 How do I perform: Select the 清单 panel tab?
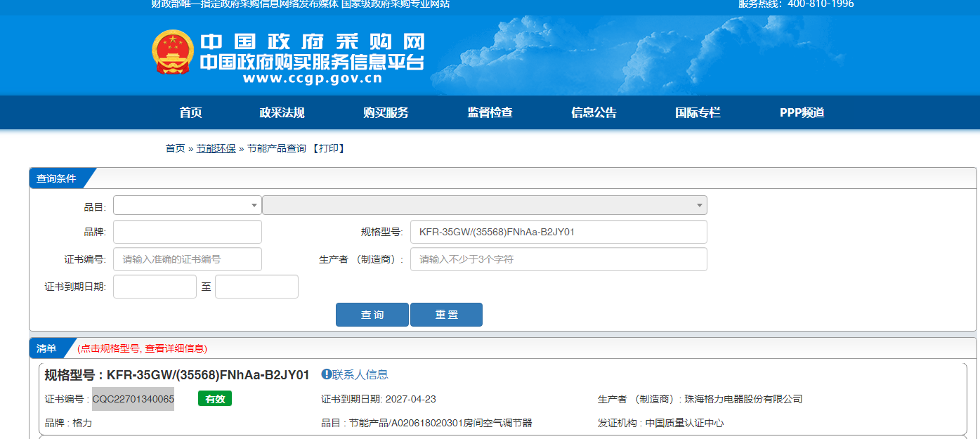coord(46,348)
